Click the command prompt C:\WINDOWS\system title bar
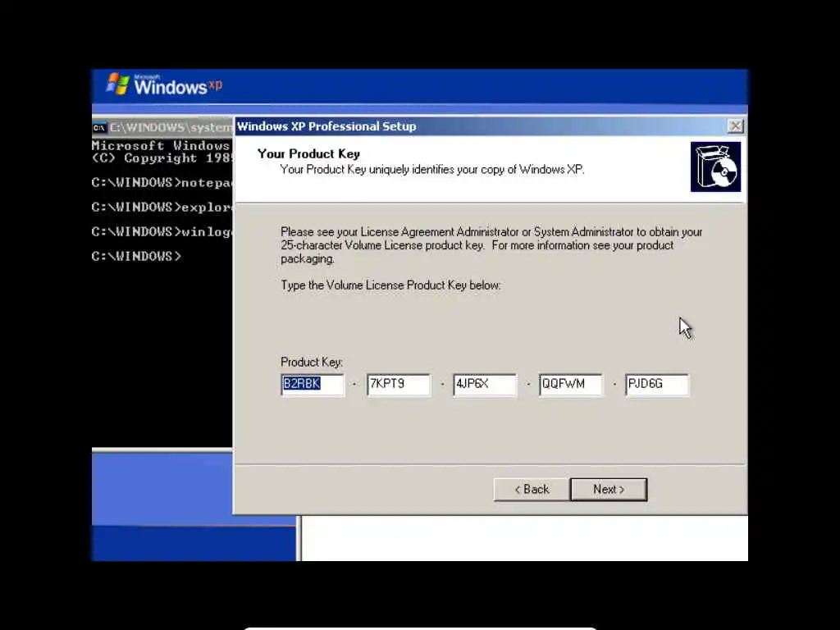 (162, 127)
